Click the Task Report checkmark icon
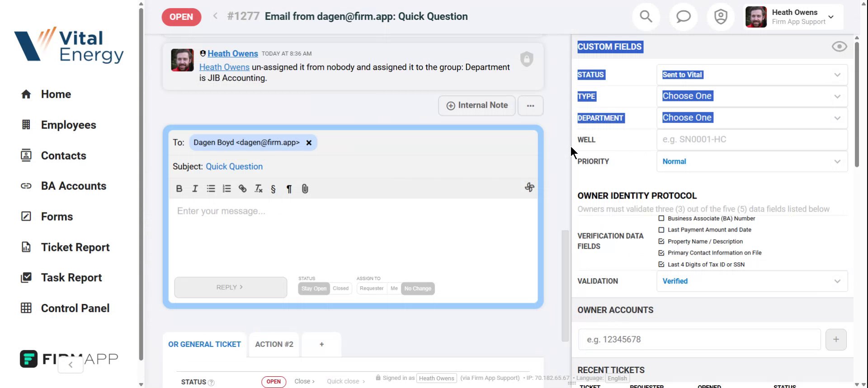This screenshot has width=868, height=388. pos(26,277)
